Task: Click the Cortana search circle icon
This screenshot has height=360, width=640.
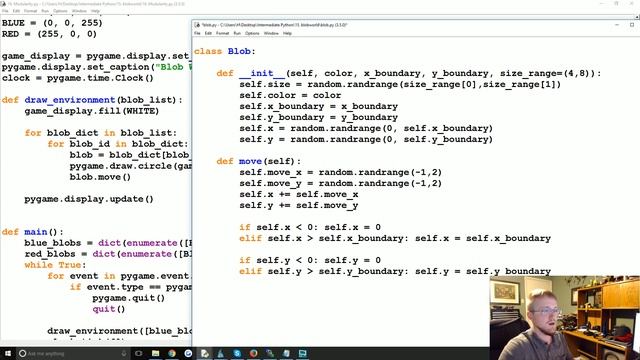Action: click(22, 353)
